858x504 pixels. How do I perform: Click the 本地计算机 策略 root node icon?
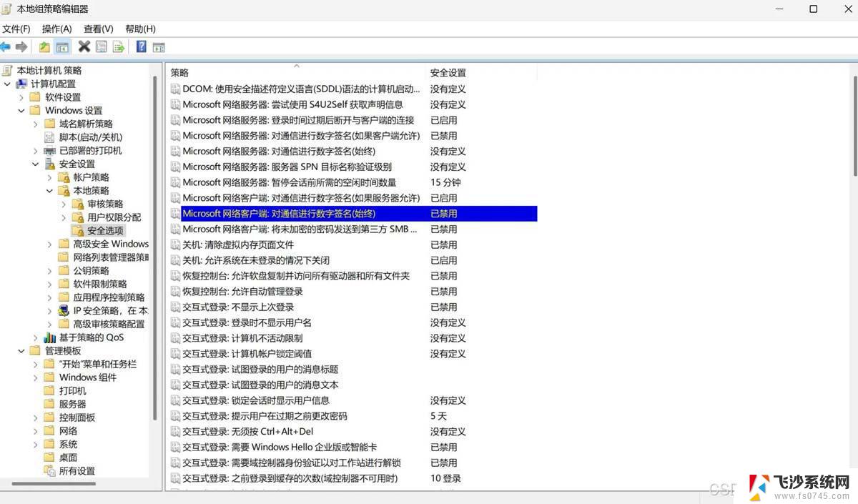[x=7, y=70]
